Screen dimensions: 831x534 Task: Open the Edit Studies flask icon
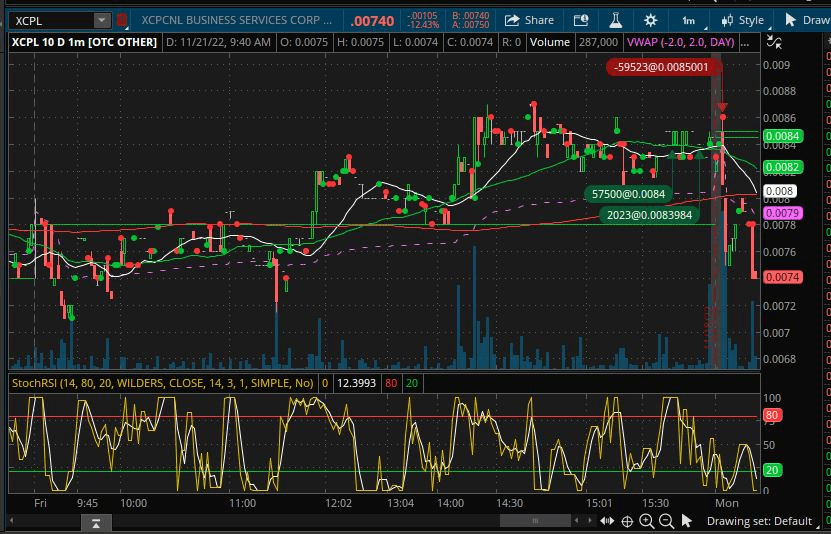(x=616, y=20)
